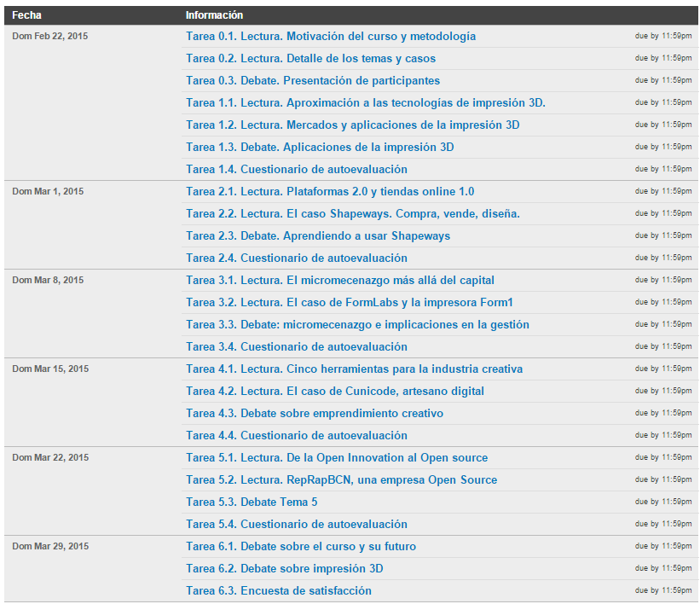Click Tarea 0.3 Debate Presentación de participantes
Viewport: 700px width, 604px height.
point(313,81)
